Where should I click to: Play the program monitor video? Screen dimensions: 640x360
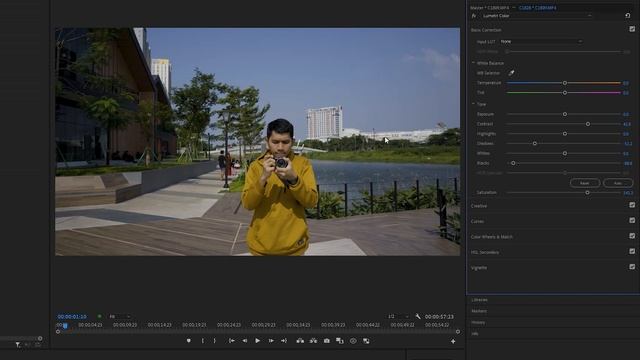coord(258,341)
